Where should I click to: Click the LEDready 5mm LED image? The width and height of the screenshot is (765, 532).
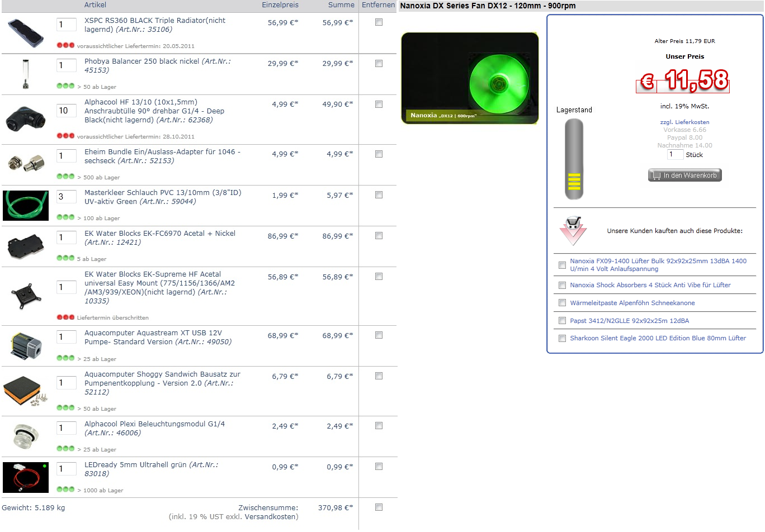26,477
